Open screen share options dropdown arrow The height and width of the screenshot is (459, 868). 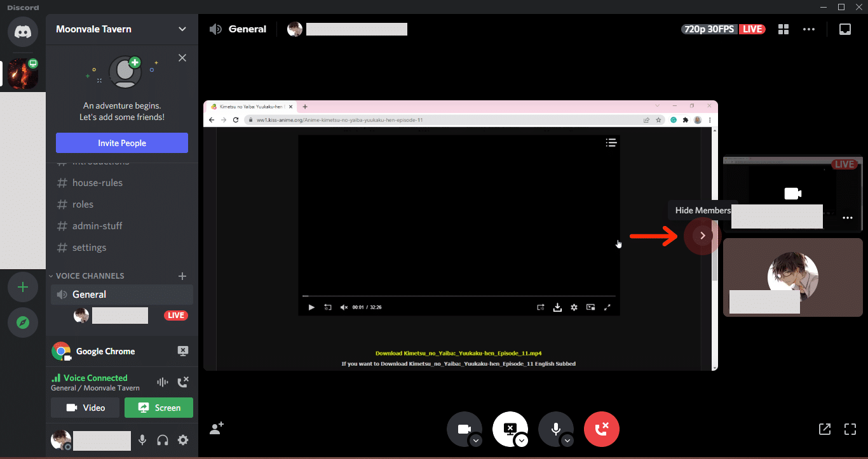(522, 441)
